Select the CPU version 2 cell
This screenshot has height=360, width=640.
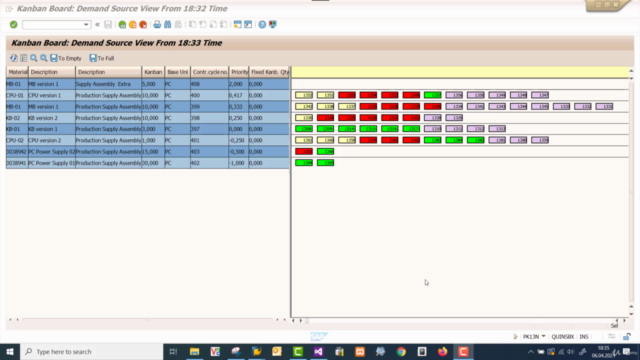(x=52, y=140)
